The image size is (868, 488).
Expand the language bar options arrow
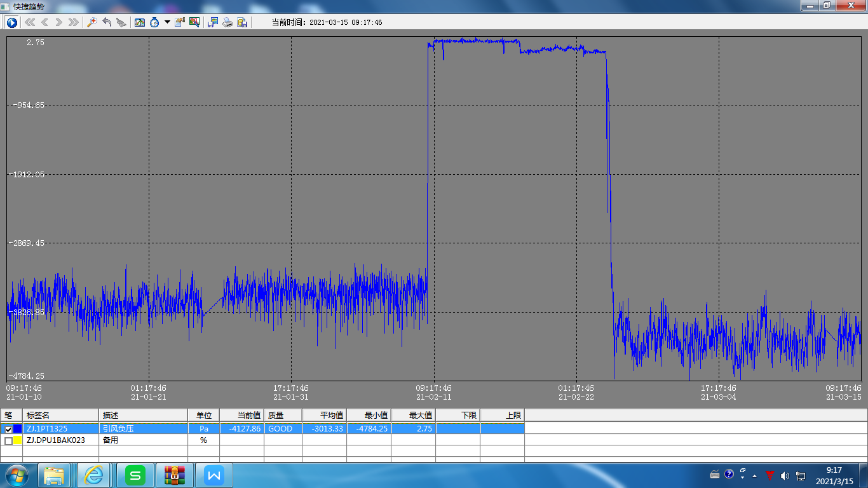pos(742,477)
